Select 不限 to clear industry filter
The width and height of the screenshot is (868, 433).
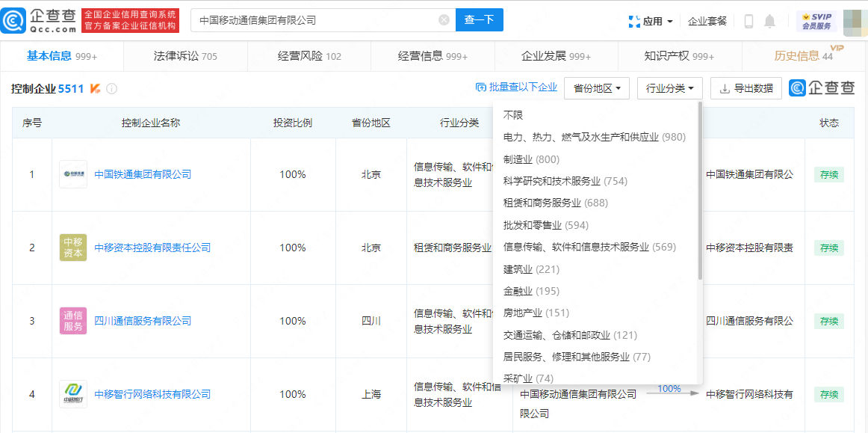[x=513, y=115]
